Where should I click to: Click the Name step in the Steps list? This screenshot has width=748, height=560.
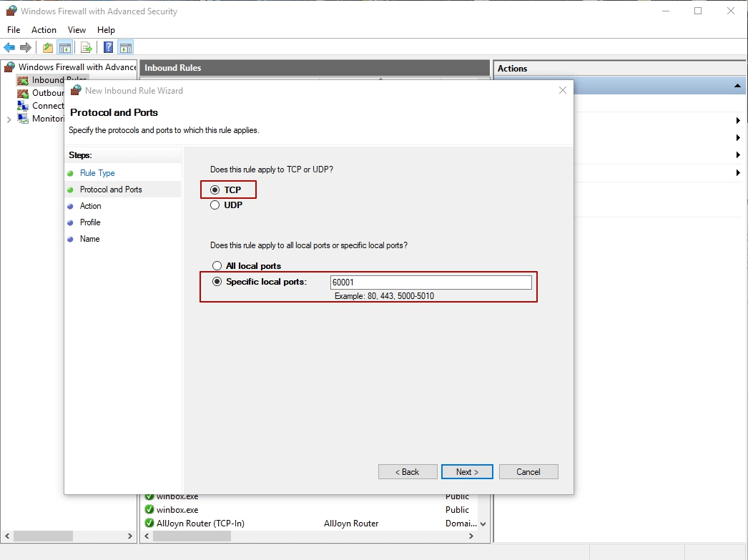pos(89,238)
